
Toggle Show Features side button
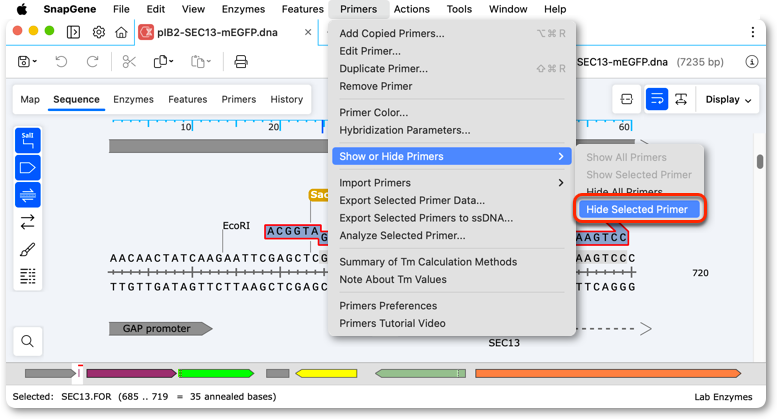(28, 167)
